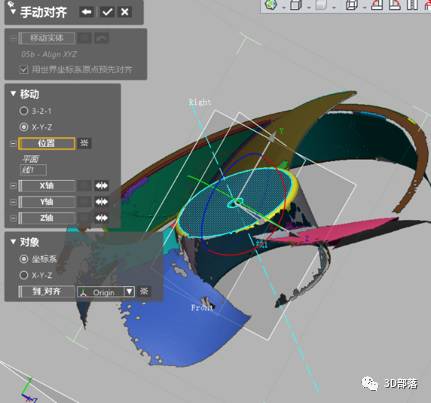Click the asterisk icon beside 位置
The width and height of the screenshot is (431, 403).
pos(84,143)
